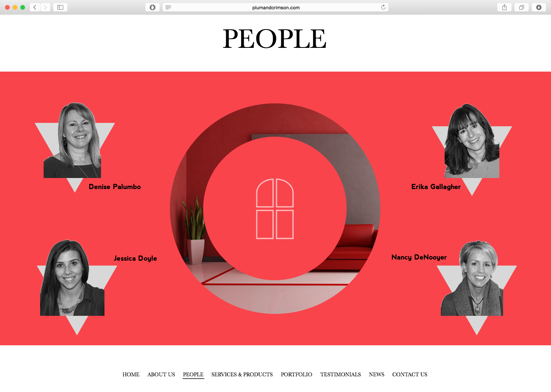Open the Share menu
Image resolution: width=551 pixels, height=392 pixels.
coord(504,7)
